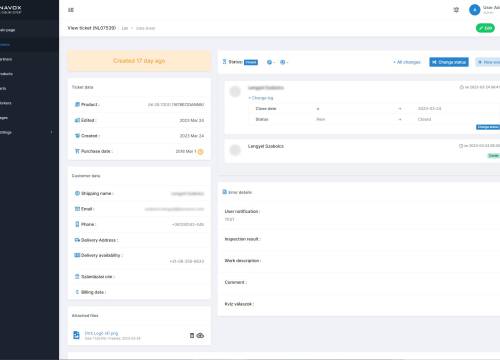Open the notification bell in the top bar

456,10
